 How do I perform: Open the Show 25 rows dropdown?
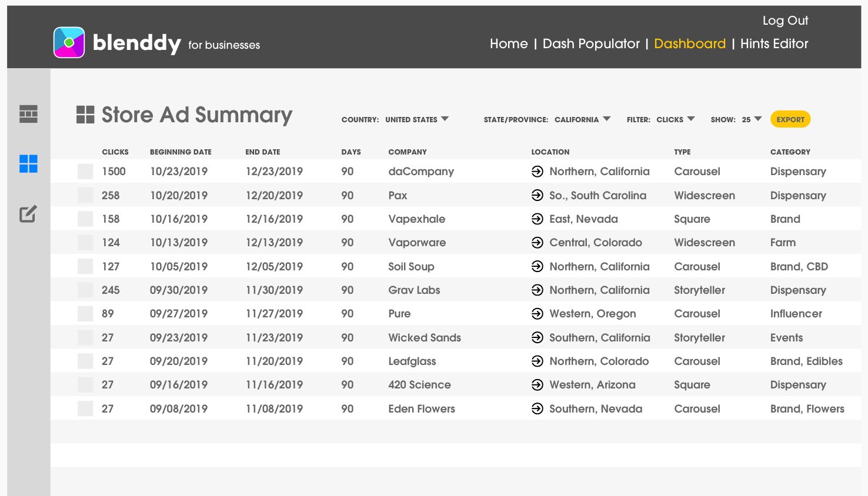(x=752, y=119)
